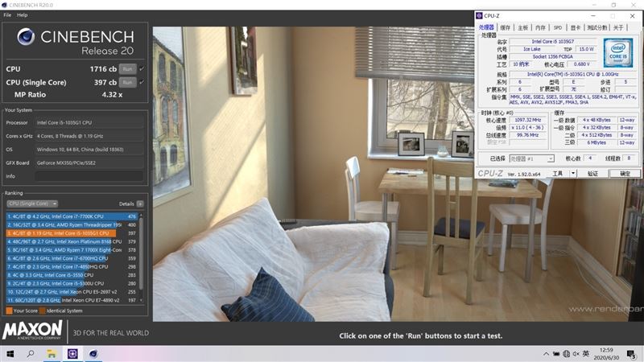This screenshot has width=644, height=362.
Task: Run the multi-core CPU test
Action: point(127,69)
